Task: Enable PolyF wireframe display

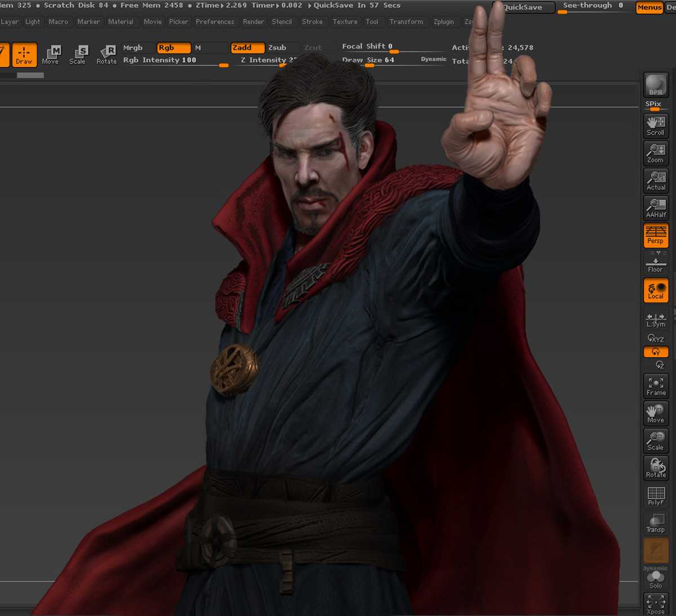Action: pos(656,496)
